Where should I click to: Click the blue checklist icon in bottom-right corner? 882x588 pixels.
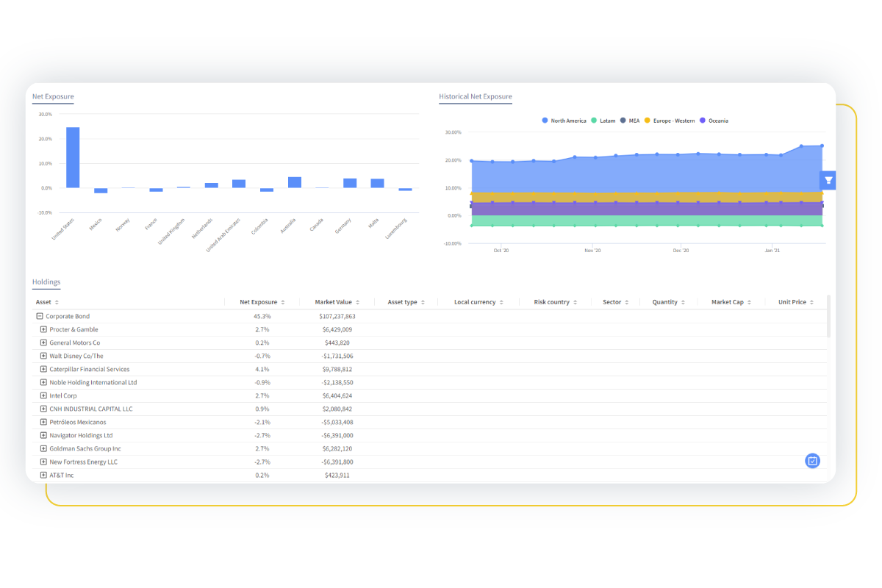pos(811,461)
